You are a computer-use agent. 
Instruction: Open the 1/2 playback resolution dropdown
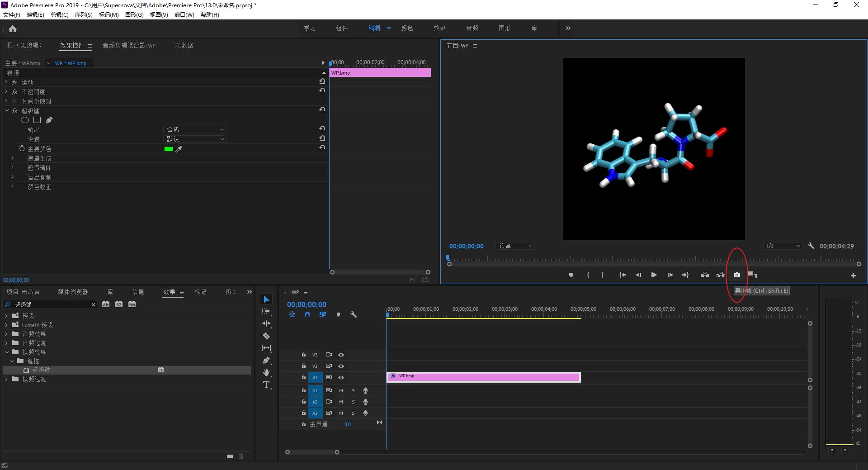pos(783,246)
